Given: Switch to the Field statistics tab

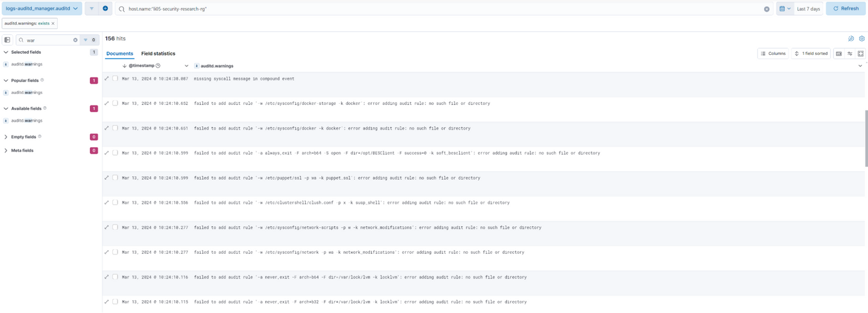Looking at the screenshot, I should click(x=158, y=54).
